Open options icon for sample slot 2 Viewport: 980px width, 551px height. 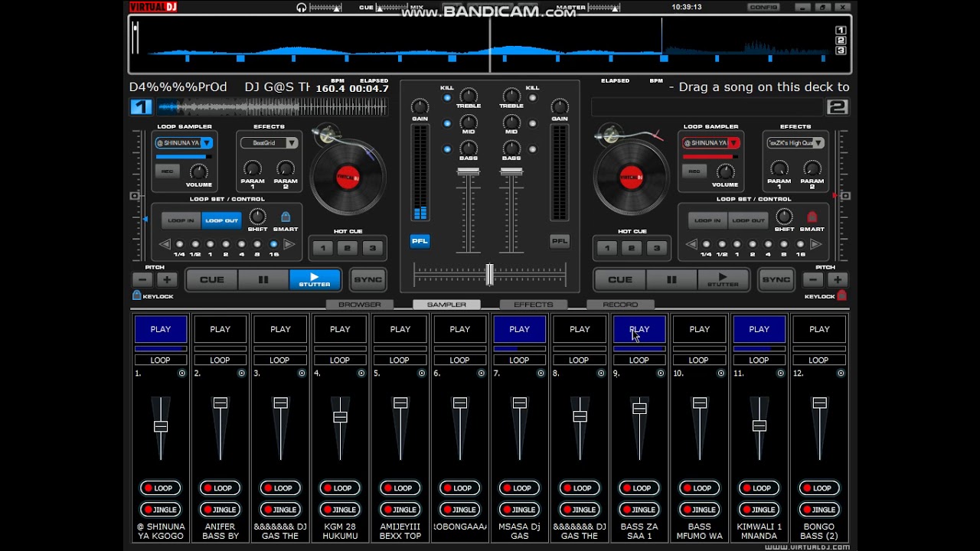pos(242,373)
